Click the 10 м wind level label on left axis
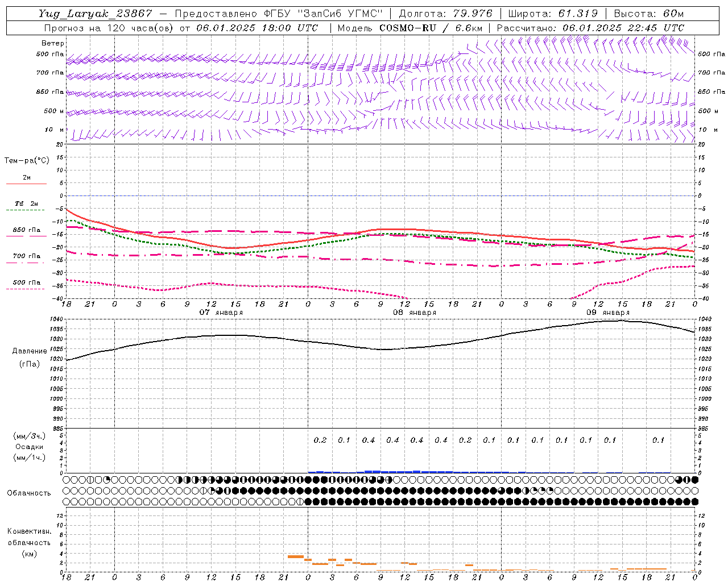 pyautogui.click(x=55, y=130)
